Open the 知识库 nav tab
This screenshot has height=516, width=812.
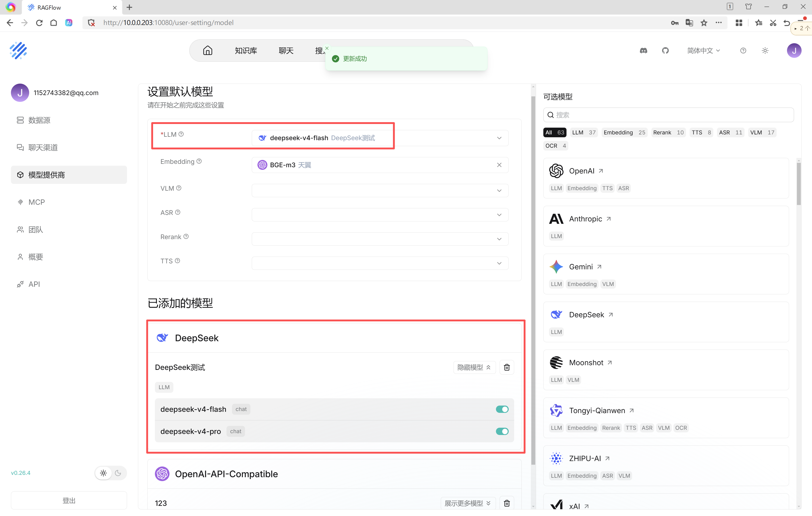point(246,51)
